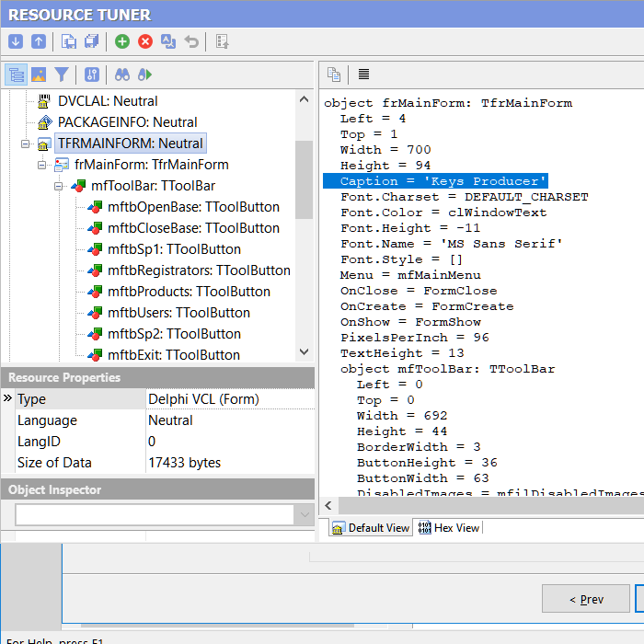This screenshot has height=644, width=644.
Task: Click the ButtonHeight = 36 line
Action: [427, 463]
